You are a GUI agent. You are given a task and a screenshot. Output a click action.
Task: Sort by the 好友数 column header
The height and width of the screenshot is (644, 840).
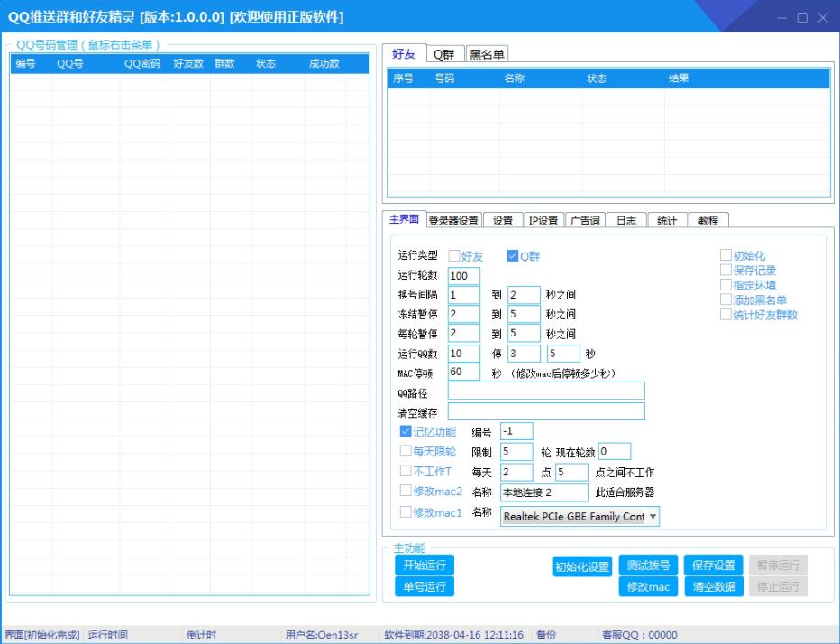188,63
